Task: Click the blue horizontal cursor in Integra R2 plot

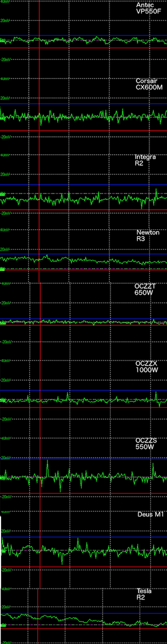Action: [83, 185]
